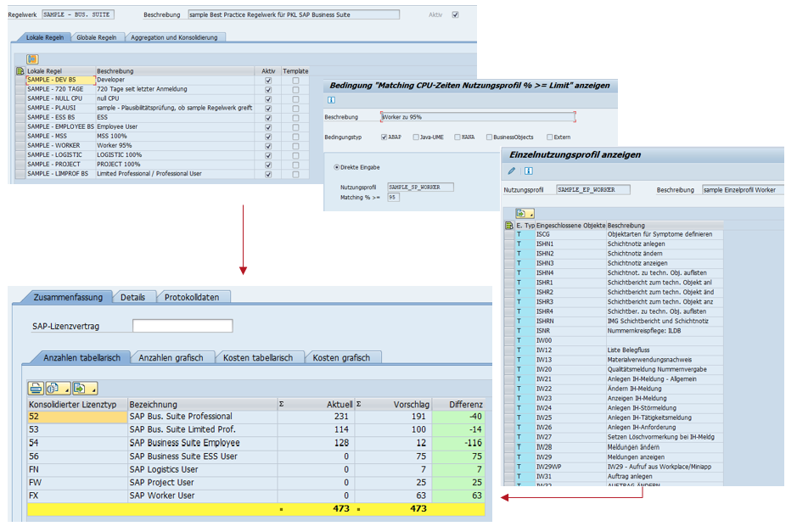Click the info icon in Einzelnutzungsprofil toolbar

coord(529,171)
